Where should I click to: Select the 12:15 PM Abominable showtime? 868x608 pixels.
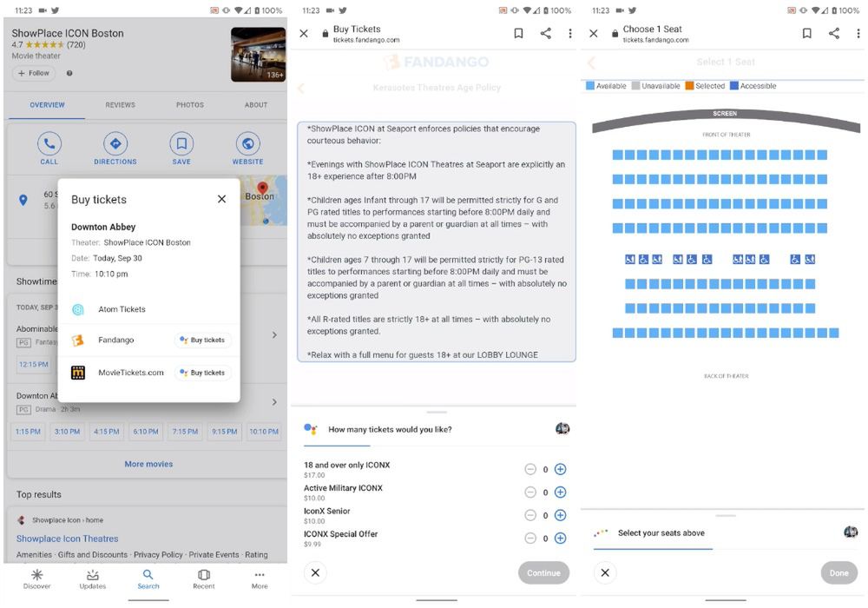(34, 364)
